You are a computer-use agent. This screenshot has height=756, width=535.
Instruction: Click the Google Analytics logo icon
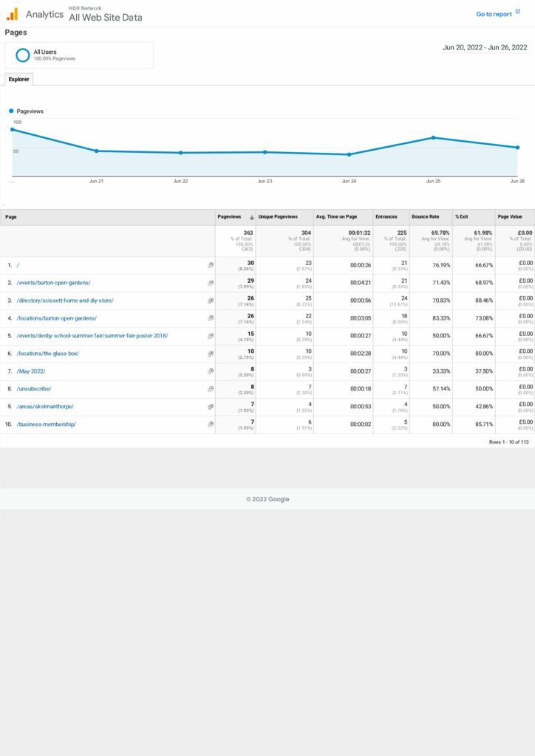pyautogui.click(x=13, y=14)
